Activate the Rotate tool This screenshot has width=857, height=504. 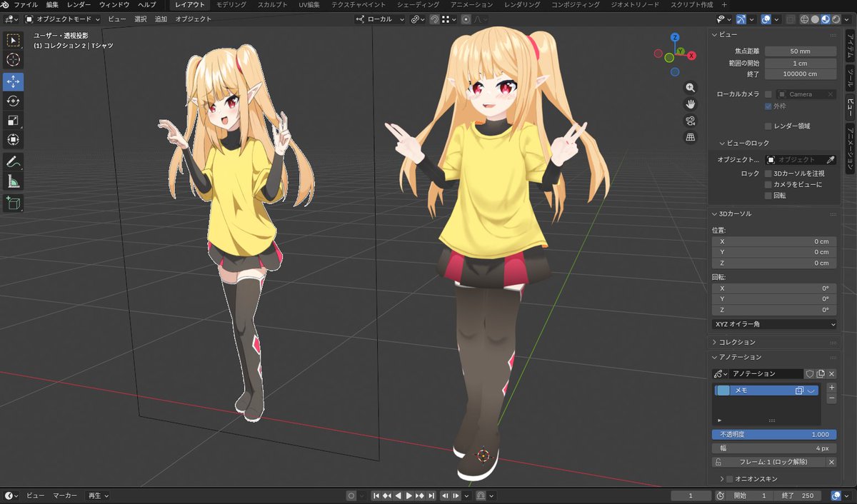click(x=13, y=101)
